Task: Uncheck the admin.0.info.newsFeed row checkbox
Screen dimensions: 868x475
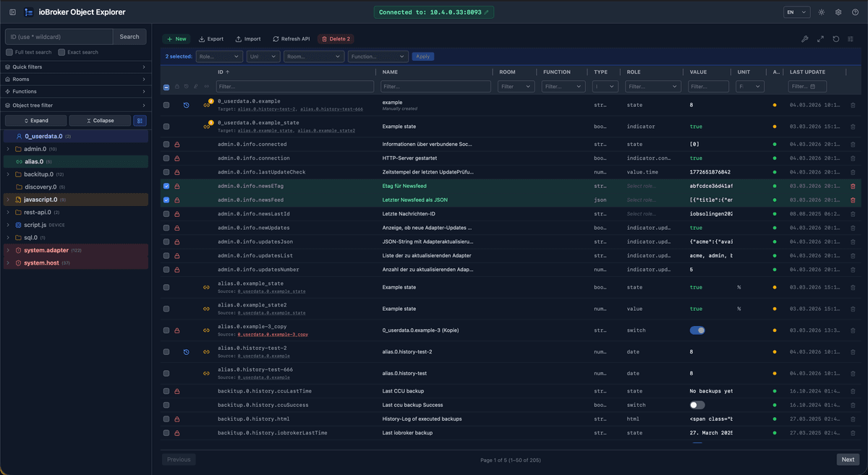Action: tap(166, 200)
